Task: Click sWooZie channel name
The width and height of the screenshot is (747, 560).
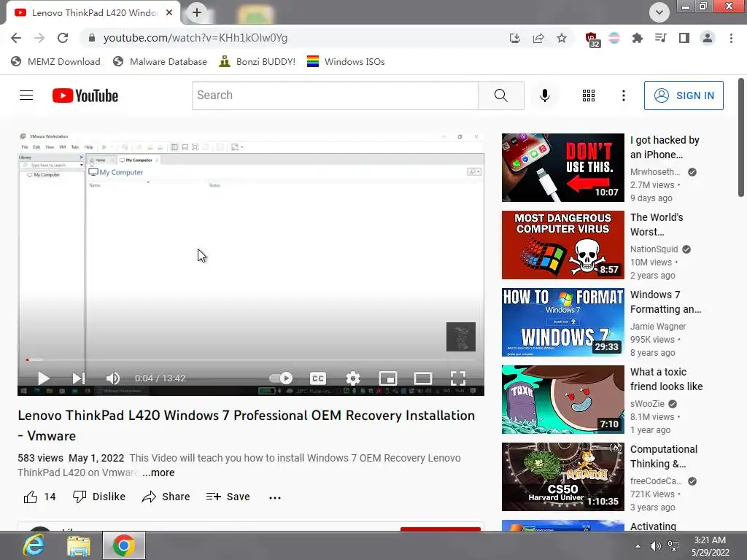Action: (647, 403)
